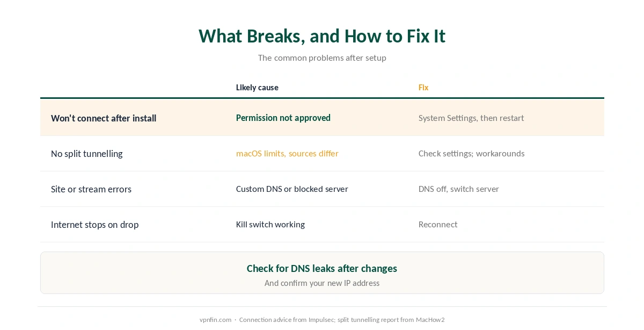Select the 'No split tunnelling' row label
The width and height of the screenshot is (644, 330).
(87, 154)
